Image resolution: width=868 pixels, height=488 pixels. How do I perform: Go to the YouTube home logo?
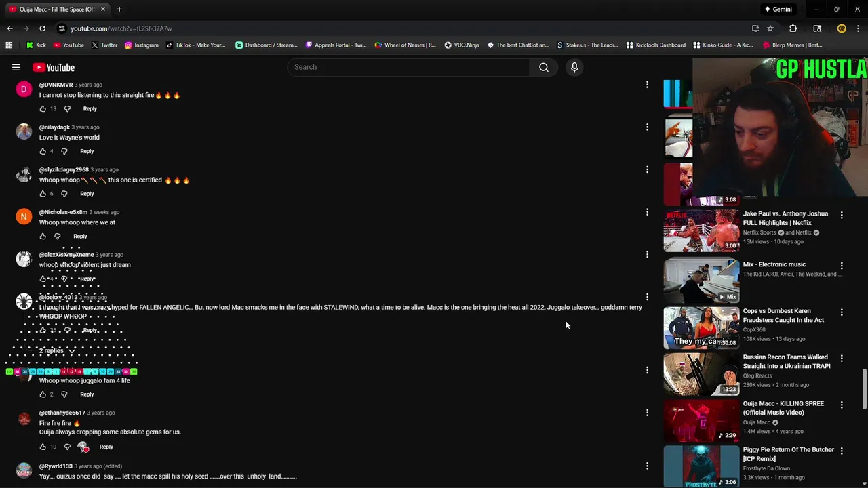point(54,67)
